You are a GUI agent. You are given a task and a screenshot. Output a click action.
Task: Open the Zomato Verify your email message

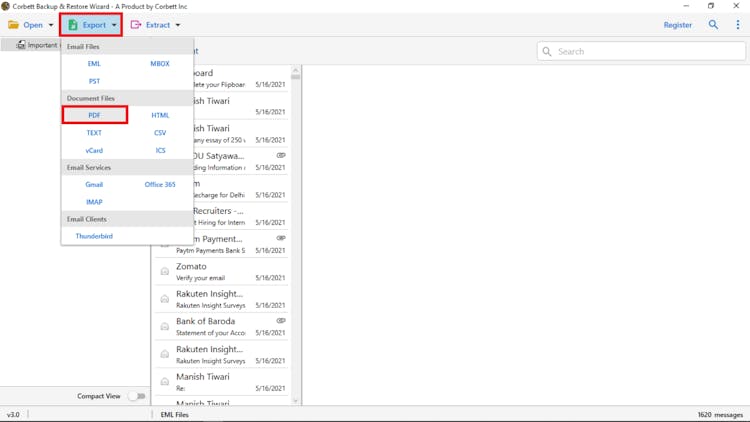pyautogui.click(x=221, y=272)
